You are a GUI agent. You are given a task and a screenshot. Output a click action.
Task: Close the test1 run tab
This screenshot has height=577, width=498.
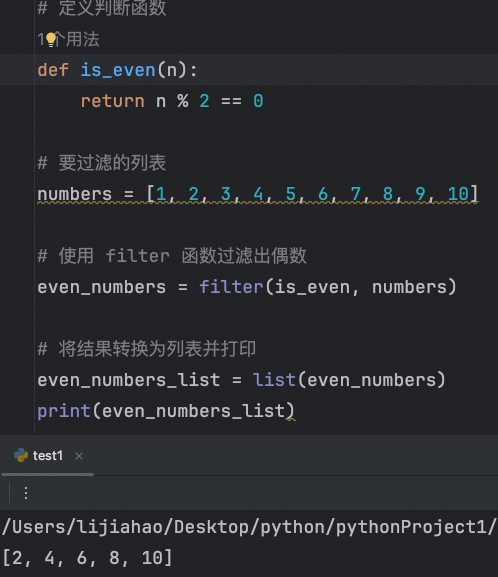(x=79, y=456)
